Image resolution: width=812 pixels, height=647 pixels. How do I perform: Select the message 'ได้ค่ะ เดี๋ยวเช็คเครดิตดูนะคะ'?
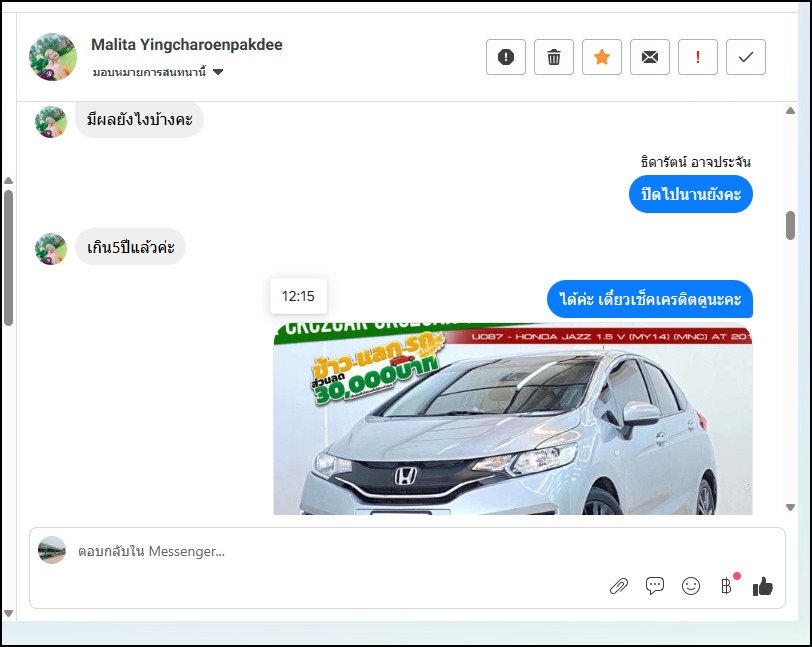(650, 299)
